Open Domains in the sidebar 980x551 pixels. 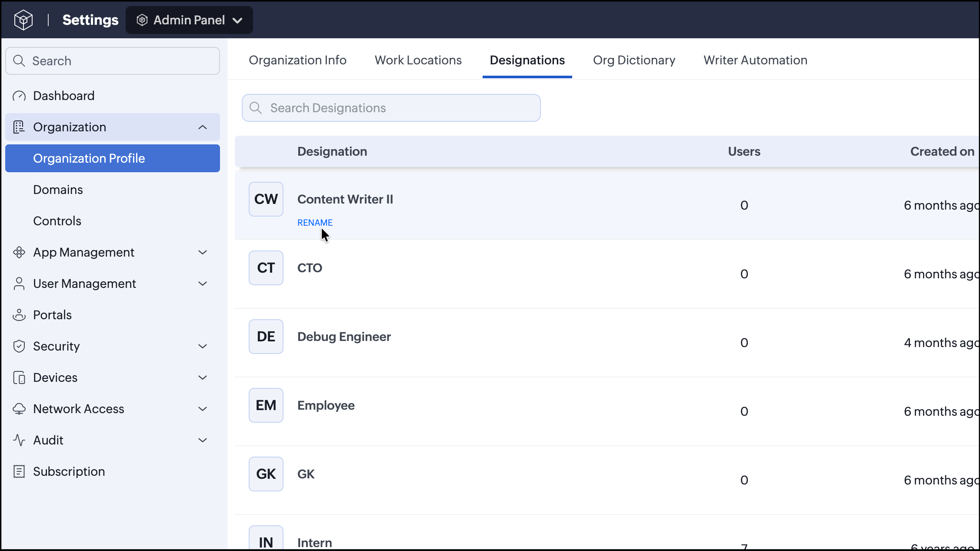pyautogui.click(x=58, y=190)
